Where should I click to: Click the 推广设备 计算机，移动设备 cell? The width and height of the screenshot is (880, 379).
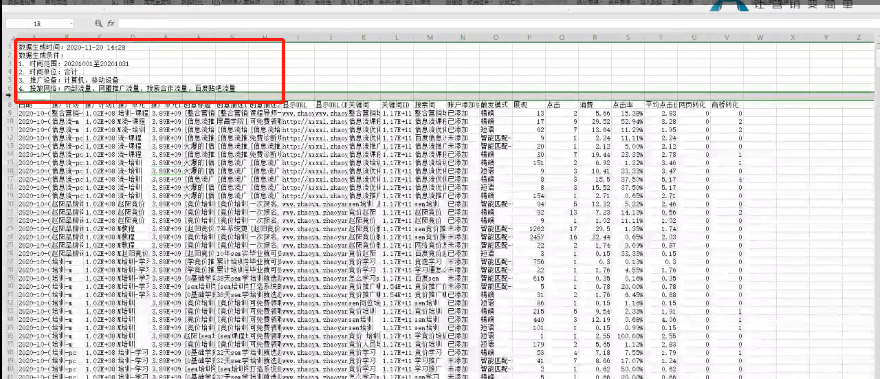[76, 80]
